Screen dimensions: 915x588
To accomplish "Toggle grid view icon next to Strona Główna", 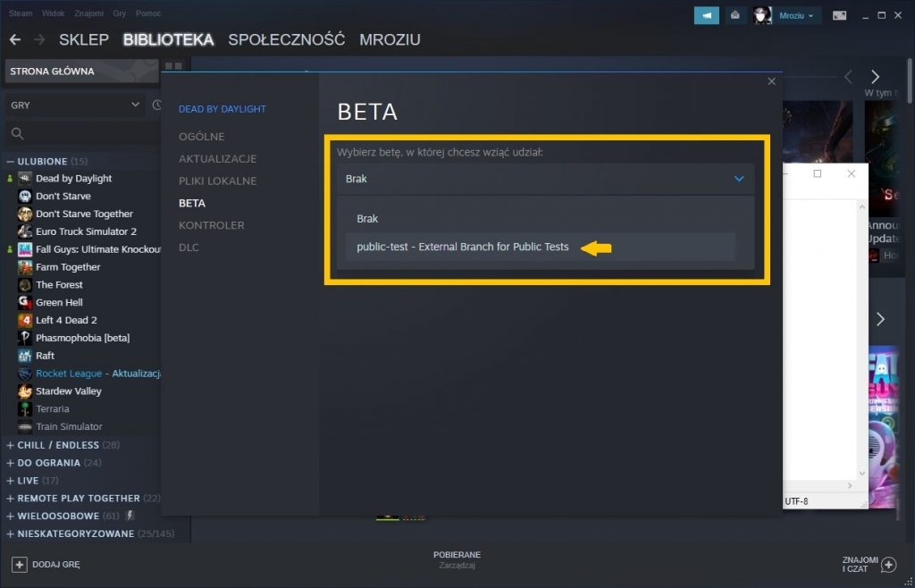I will pyautogui.click(x=173, y=66).
